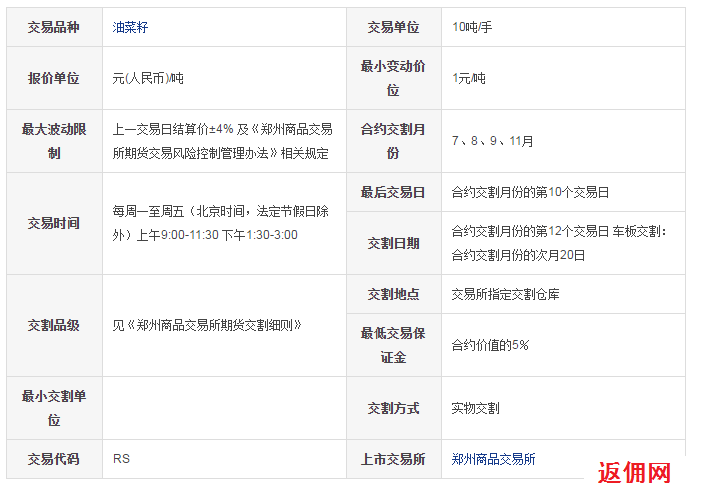Open the 油菜籽 link
Viewport: 701px width, 495px height.
click(x=130, y=27)
